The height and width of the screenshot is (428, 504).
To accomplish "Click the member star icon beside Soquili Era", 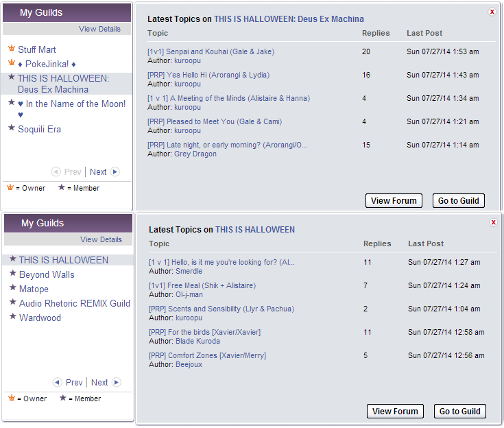I will (12, 128).
